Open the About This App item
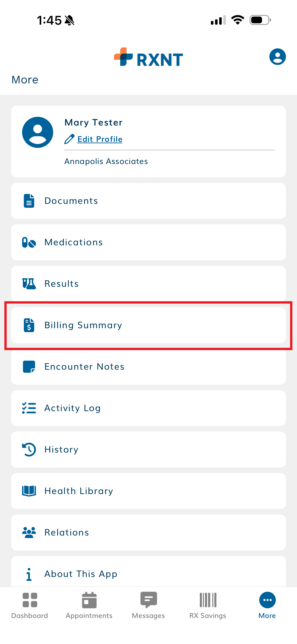 81,574
